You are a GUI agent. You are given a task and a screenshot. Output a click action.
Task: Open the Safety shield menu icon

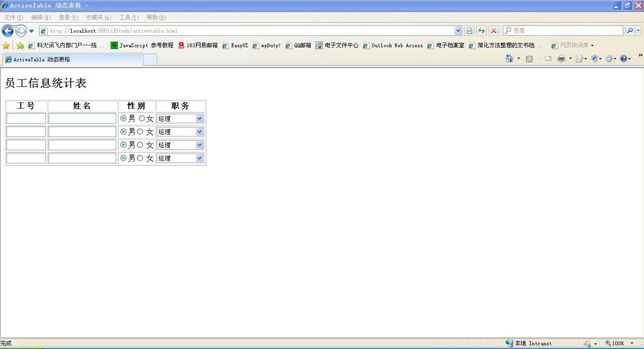tap(596, 59)
